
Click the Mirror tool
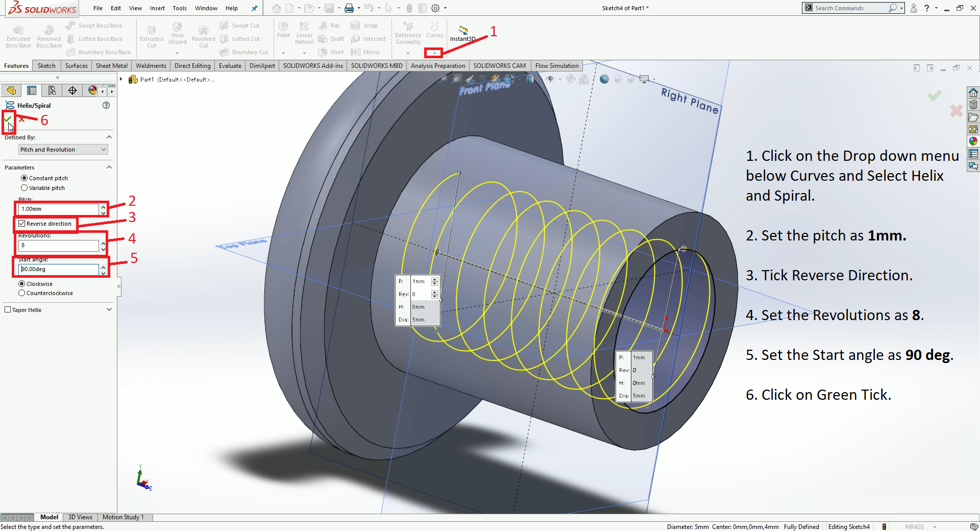coord(365,52)
